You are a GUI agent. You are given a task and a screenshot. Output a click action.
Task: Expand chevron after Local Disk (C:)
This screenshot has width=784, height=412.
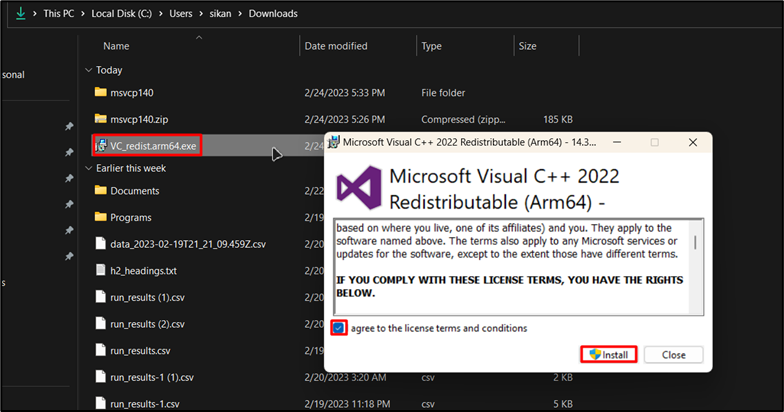pos(160,14)
